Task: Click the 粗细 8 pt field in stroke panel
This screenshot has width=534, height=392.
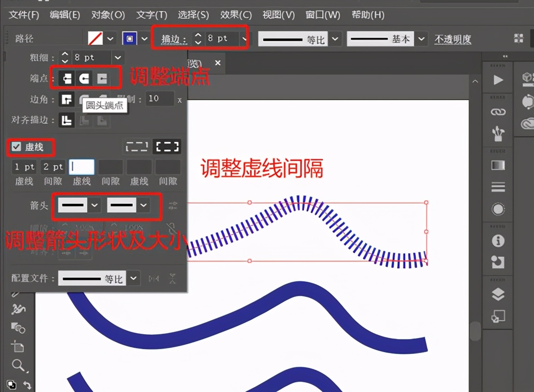Action: [x=91, y=57]
